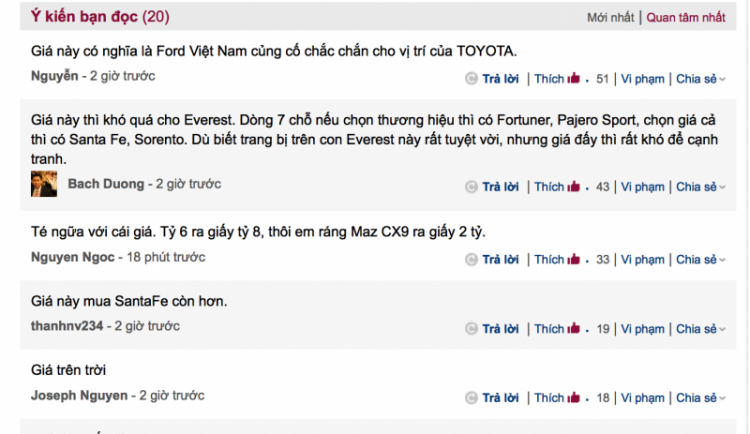Viewport: 750px width, 434px height.
Task: Click Trả lời on Nguyen Ngoc's comment
Action: pyautogui.click(x=500, y=259)
